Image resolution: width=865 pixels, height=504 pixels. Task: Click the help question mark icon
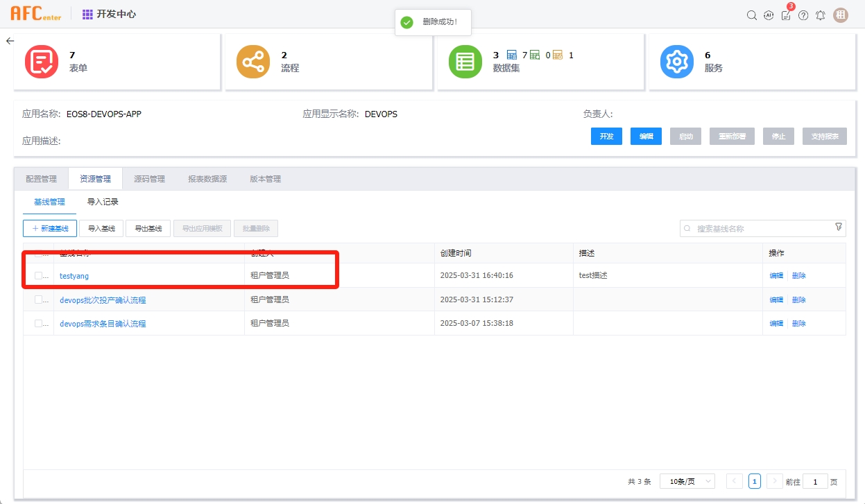click(803, 15)
